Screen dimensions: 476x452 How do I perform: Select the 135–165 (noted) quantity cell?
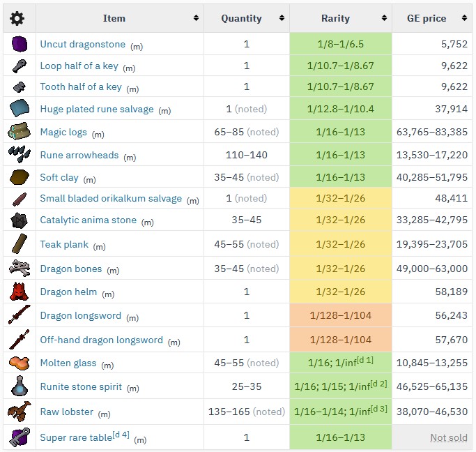[247, 412]
